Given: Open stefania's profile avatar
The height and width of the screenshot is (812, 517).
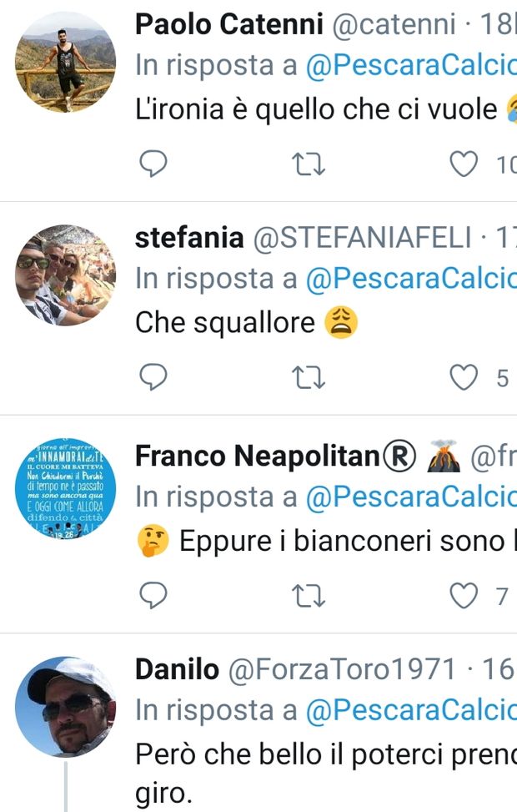Looking at the screenshot, I should pos(66,275).
